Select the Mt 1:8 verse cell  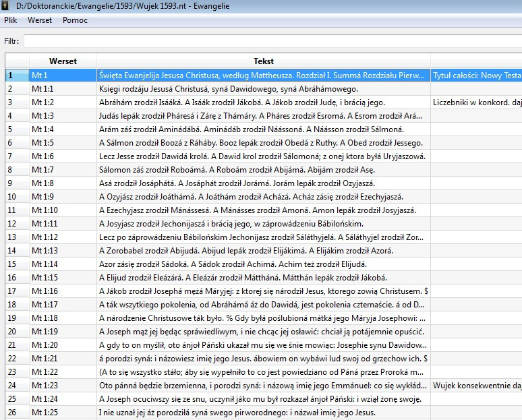point(63,183)
